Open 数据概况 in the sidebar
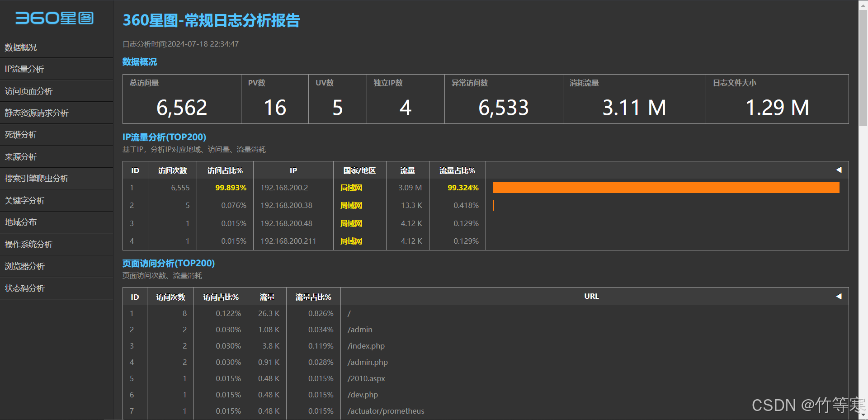The width and height of the screenshot is (868, 420). pos(57,47)
